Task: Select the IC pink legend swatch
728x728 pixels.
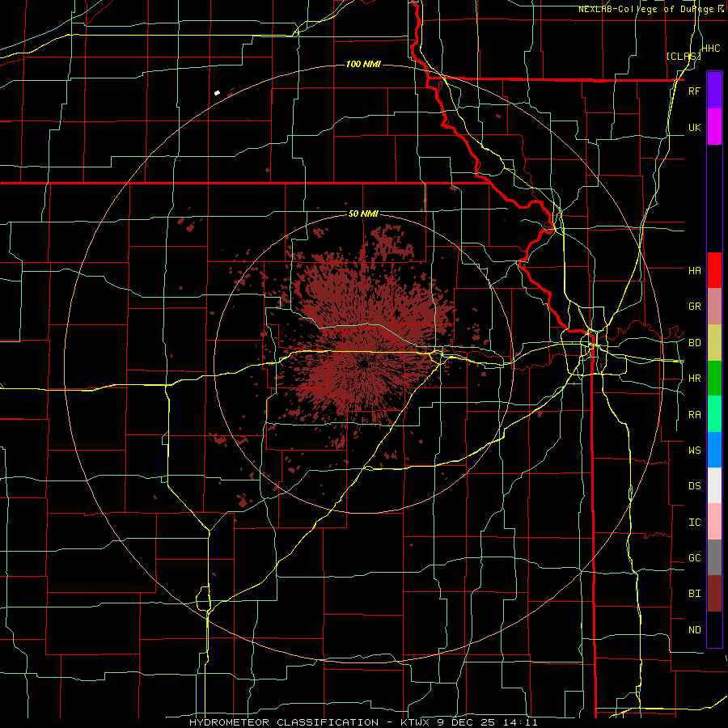Action: 714,522
